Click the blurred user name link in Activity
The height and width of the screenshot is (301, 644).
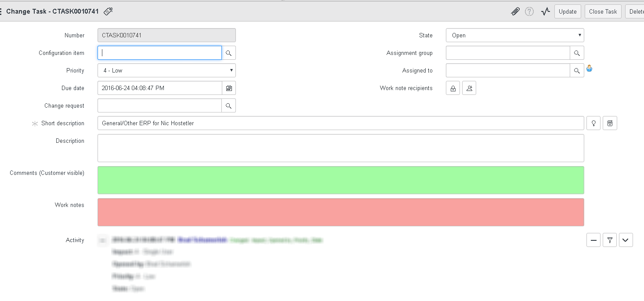click(x=203, y=240)
